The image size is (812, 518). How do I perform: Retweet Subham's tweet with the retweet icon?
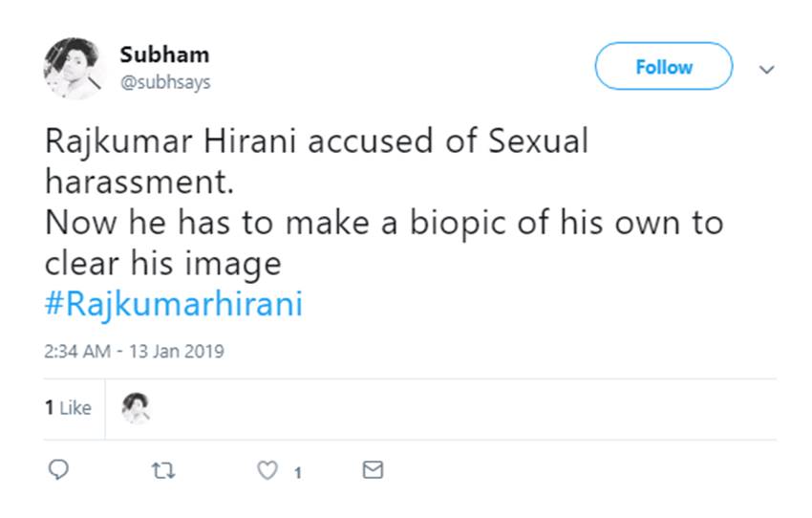coord(163,470)
